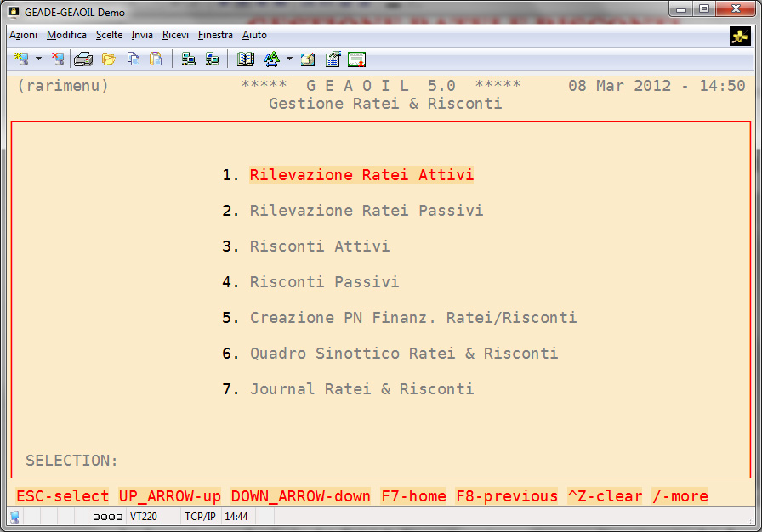Open the Azioni menu
This screenshot has height=532, width=762.
pos(24,35)
